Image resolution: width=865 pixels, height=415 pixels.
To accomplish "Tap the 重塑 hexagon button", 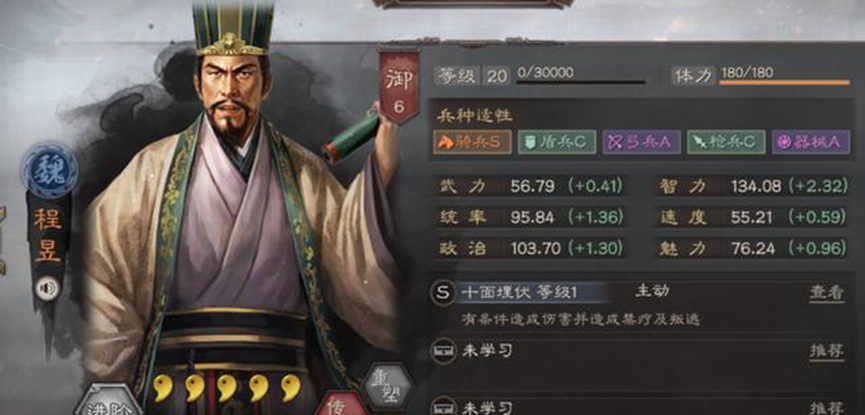I will [x=388, y=386].
